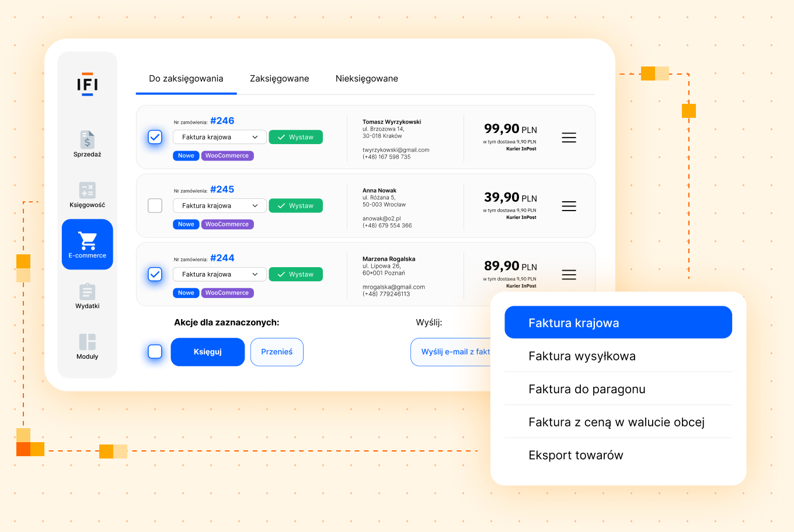Click the Nowe tag on order #245

tap(186, 224)
